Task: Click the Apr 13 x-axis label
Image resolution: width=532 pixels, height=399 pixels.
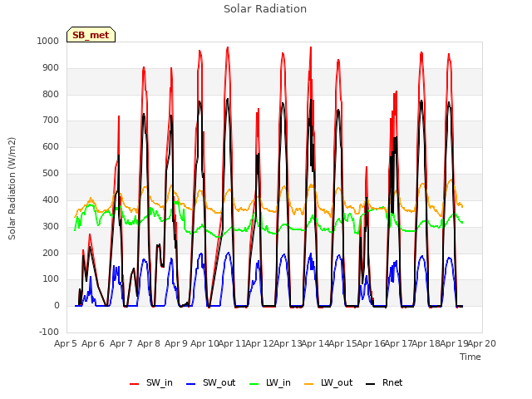Action: click(288, 343)
